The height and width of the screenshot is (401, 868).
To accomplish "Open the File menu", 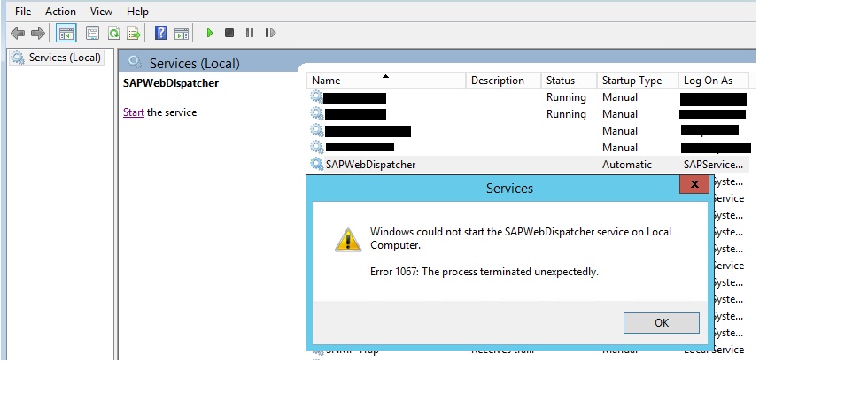I will click(x=23, y=11).
